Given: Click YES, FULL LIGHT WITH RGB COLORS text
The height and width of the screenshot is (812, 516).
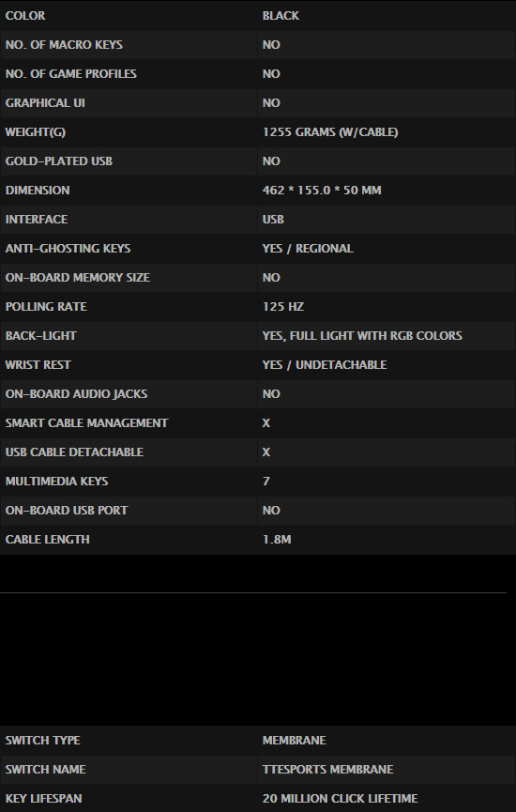Looking at the screenshot, I should pyautogui.click(x=362, y=335).
